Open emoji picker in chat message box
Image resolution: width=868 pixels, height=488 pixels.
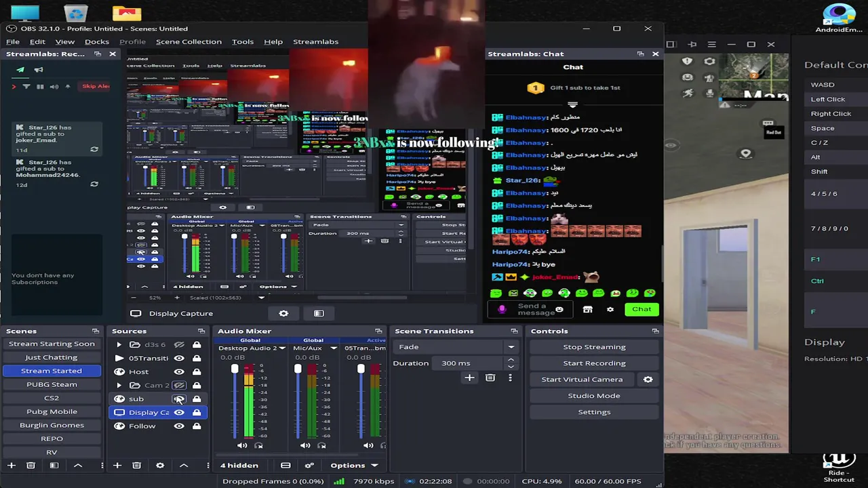559,309
